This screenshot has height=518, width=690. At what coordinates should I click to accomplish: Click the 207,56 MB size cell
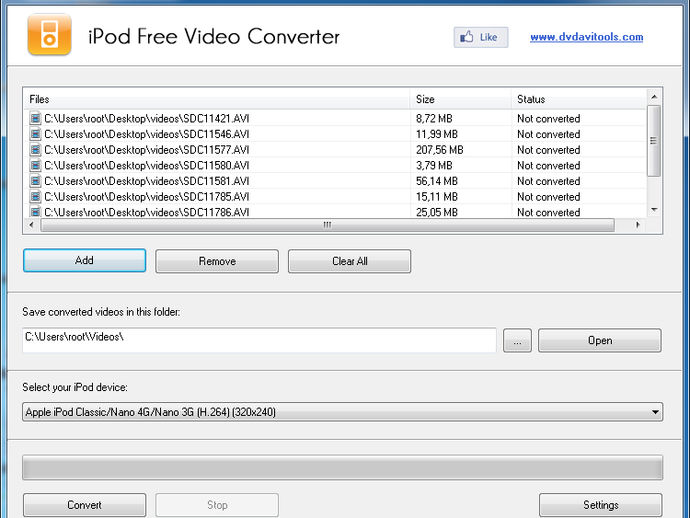click(x=440, y=150)
